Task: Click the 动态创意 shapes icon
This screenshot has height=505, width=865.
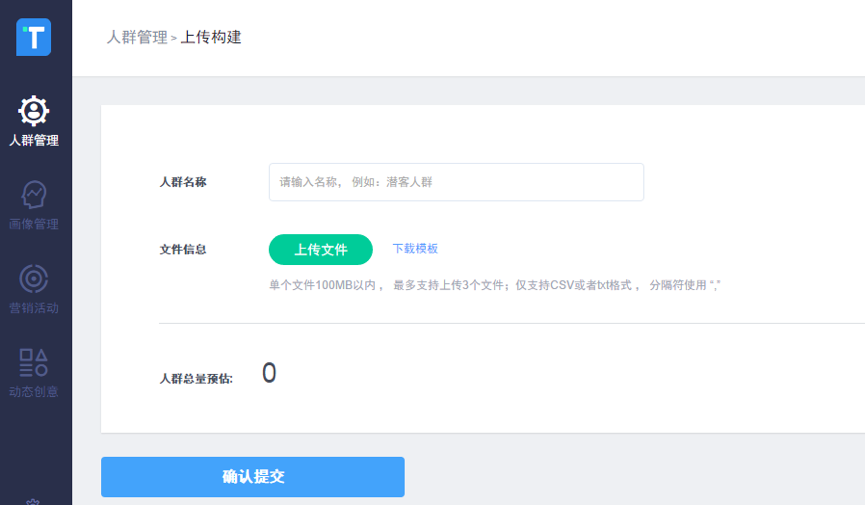Action: (34, 362)
